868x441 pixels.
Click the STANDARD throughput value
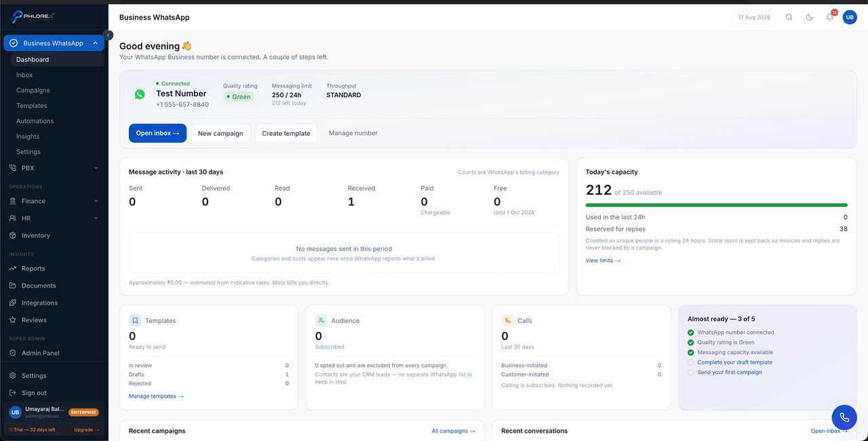(x=344, y=95)
